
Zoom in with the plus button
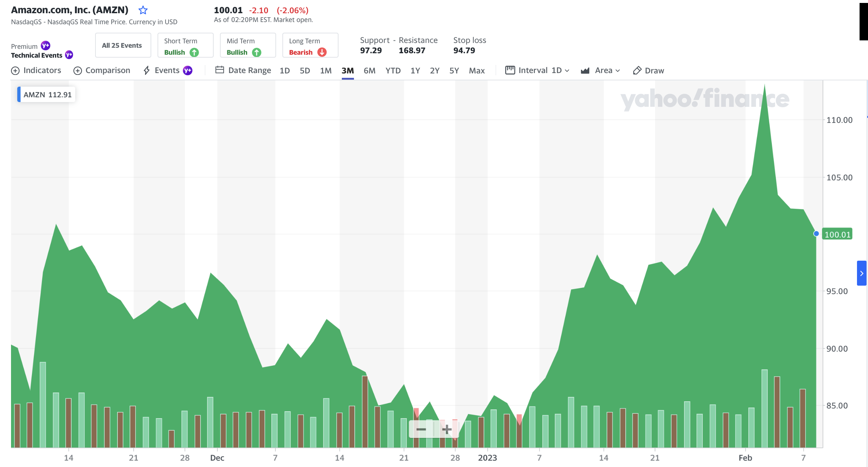click(446, 429)
